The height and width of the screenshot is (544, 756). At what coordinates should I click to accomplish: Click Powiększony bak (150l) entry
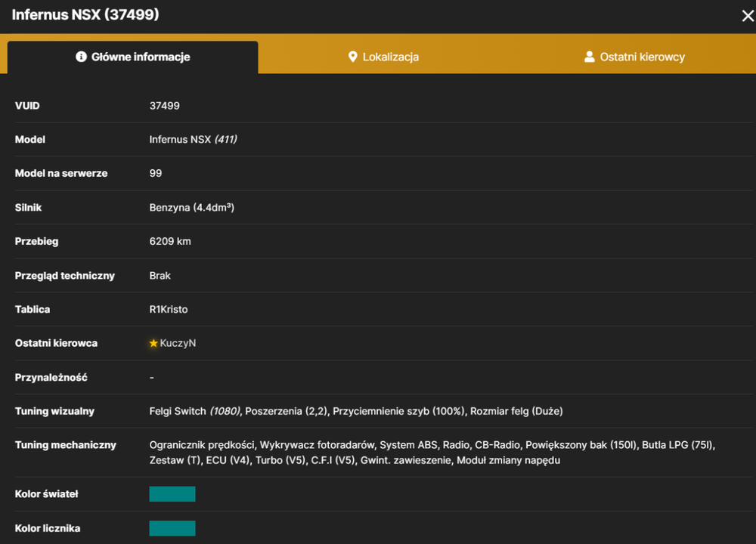[581, 445]
